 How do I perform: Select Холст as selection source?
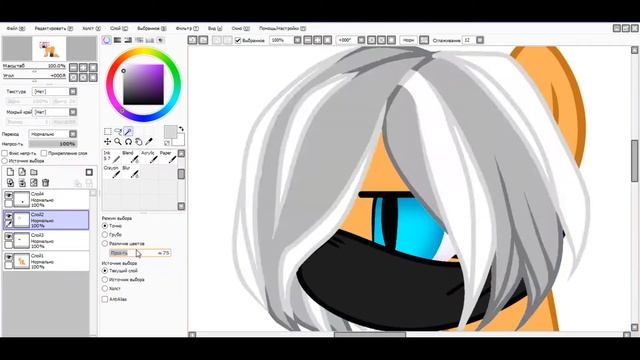pyautogui.click(x=105, y=289)
